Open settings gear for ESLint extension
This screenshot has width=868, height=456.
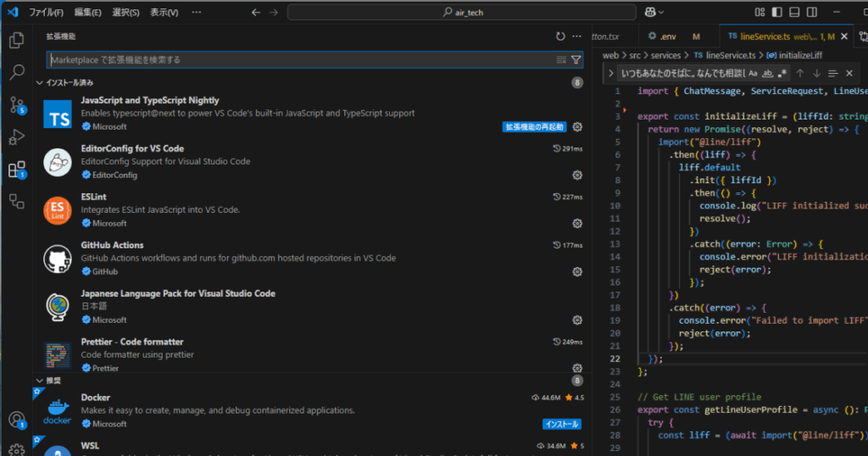577,224
